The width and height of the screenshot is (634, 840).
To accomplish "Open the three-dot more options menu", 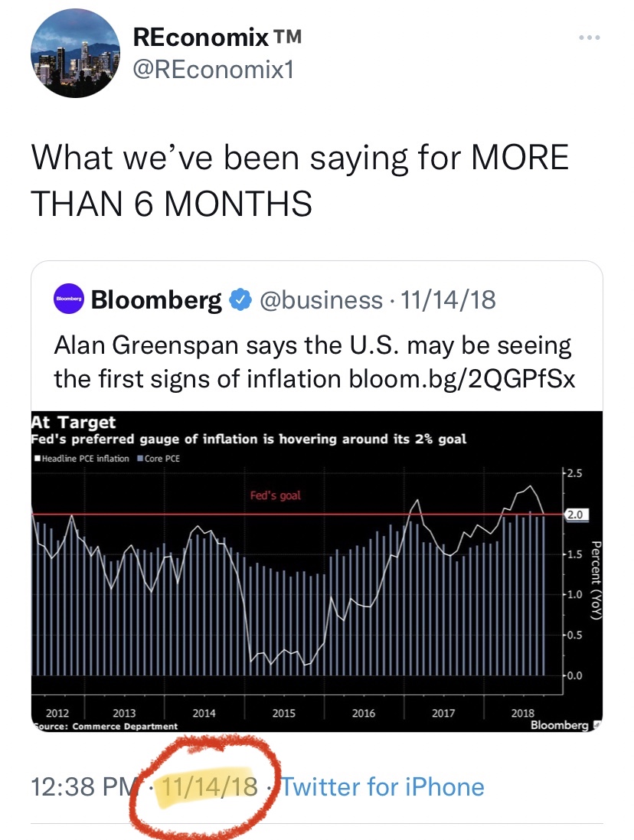I will click(589, 36).
